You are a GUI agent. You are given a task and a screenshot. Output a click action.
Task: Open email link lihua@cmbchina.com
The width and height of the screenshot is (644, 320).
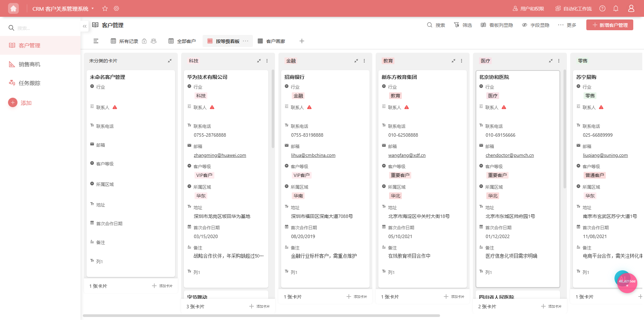pos(313,155)
